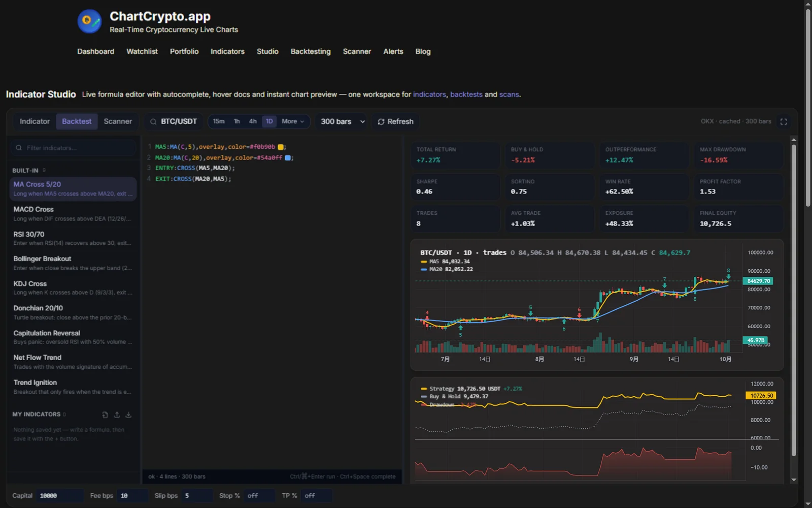Click the results panel vertical scrollbar

pyautogui.click(x=794, y=300)
